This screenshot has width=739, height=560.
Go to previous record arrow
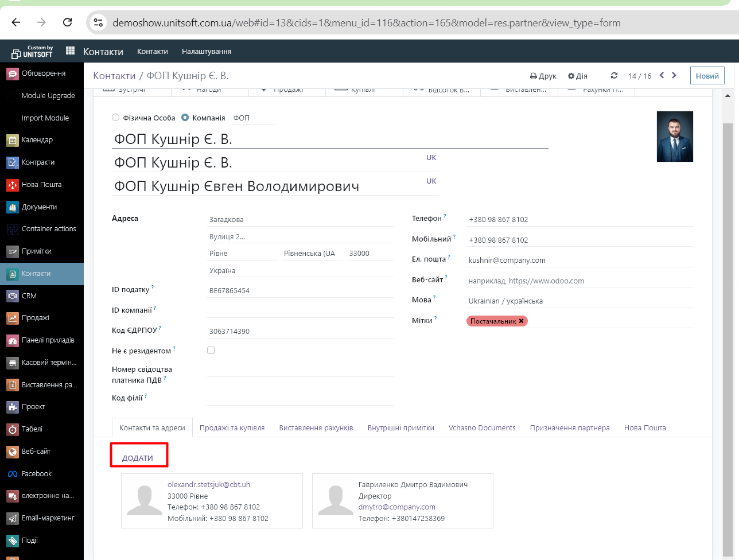tap(662, 75)
